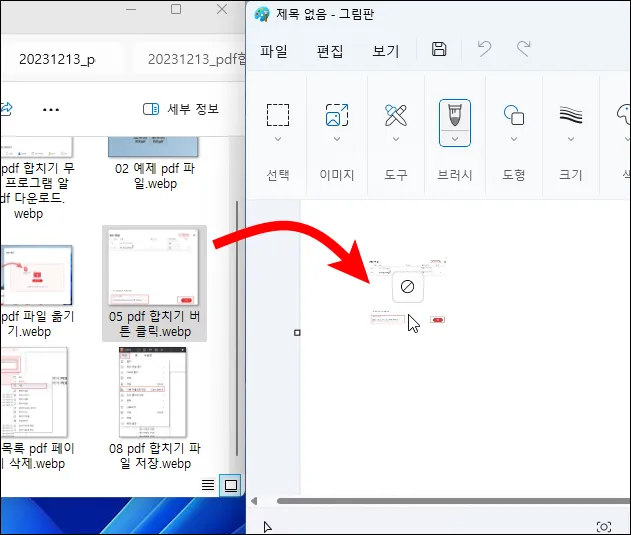Select the 08 pdf 합치기 파일 저장.webp file

155,409
